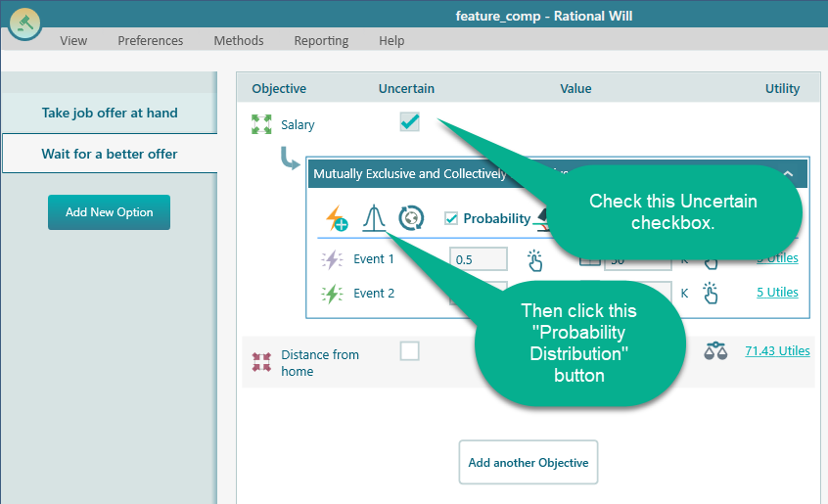Click the Distance from home minimize arrows icon
Image resolution: width=828 pixels, height=504 pixels.
[x=261, y=362]
